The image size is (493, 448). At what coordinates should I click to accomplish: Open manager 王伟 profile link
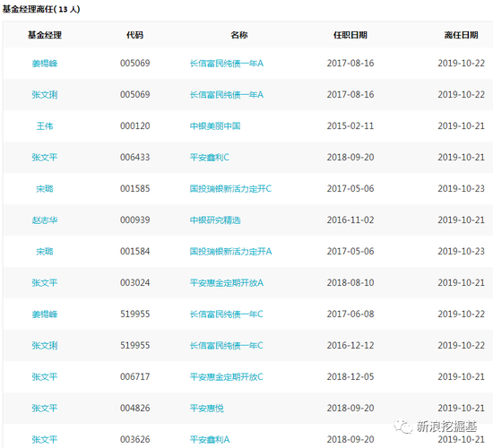pos(45,126)
